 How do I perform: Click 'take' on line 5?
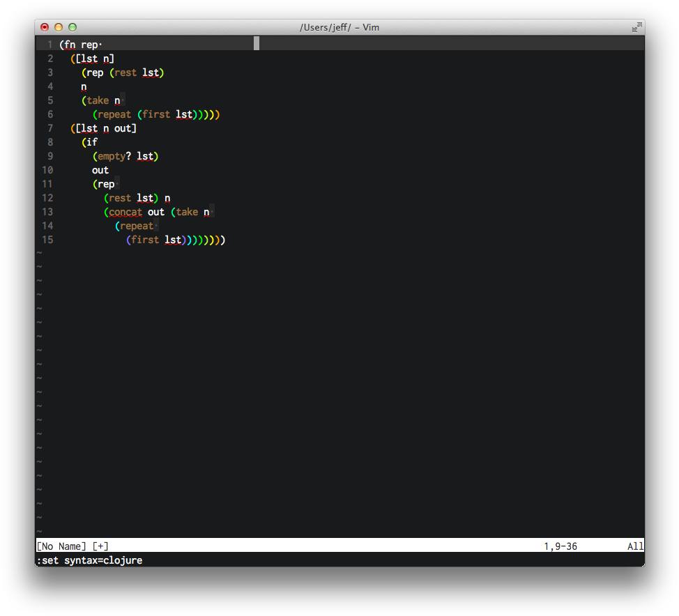(x=98, y=101)
